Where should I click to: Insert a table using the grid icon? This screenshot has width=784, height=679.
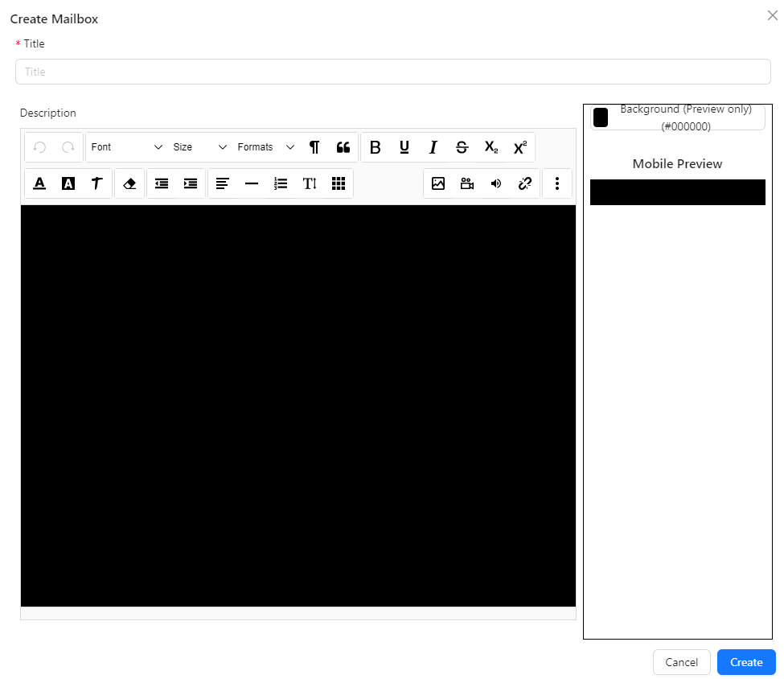[339, 183]
